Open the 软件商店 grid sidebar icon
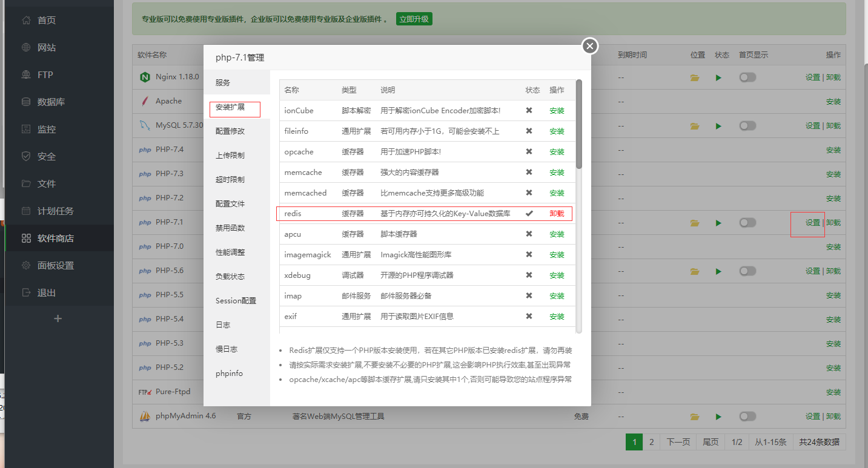 pos(26,239)
